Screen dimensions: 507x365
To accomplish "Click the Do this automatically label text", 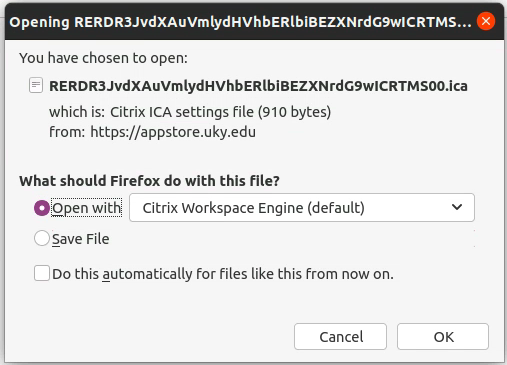I will (223, 274).
